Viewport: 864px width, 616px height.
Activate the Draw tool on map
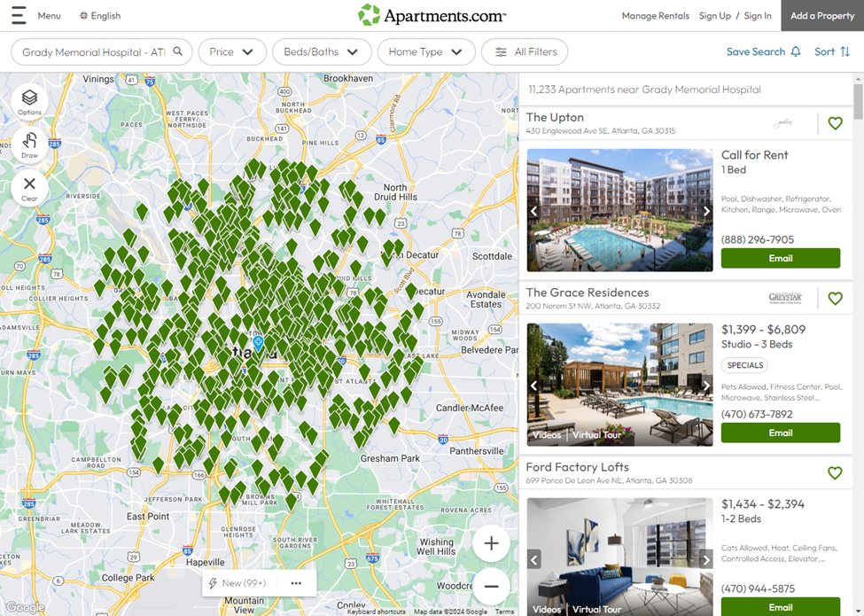(x=29, y=144)
